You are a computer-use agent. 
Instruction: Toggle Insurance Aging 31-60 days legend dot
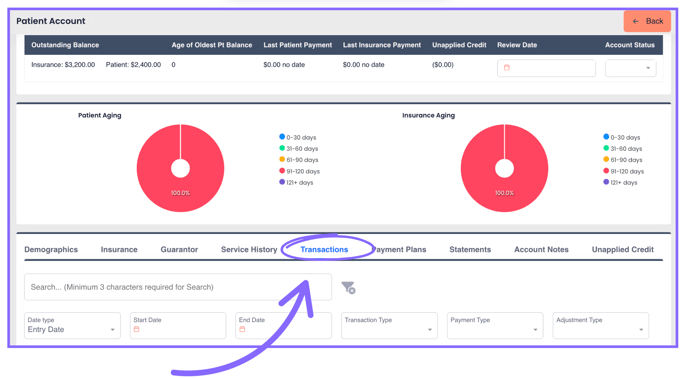pyautogui.click(x=606, y=148)
